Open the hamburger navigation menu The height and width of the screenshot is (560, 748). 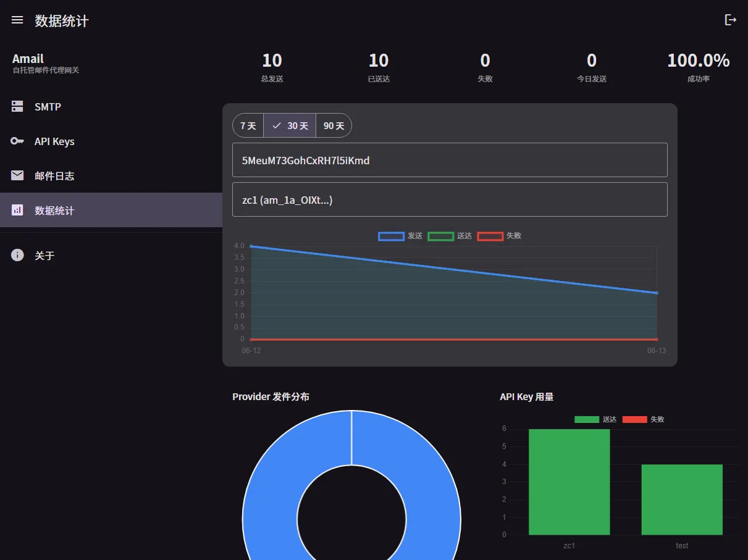tap(17, 20)
